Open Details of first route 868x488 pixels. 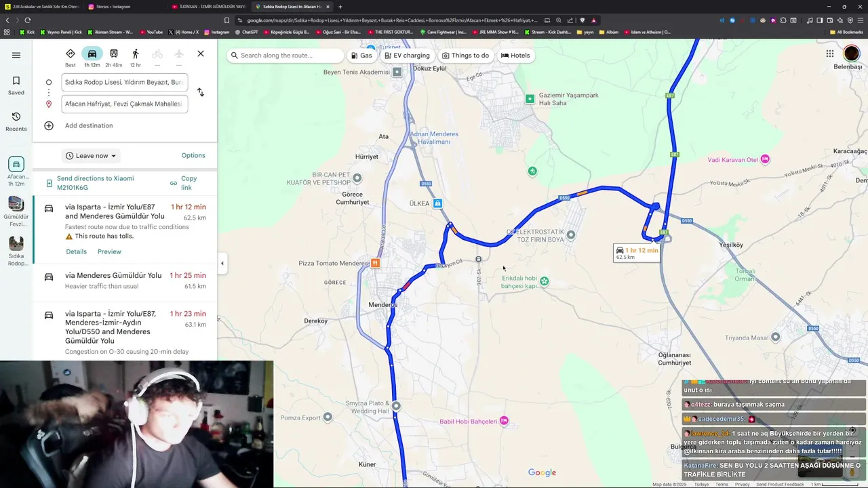(76, 251)
